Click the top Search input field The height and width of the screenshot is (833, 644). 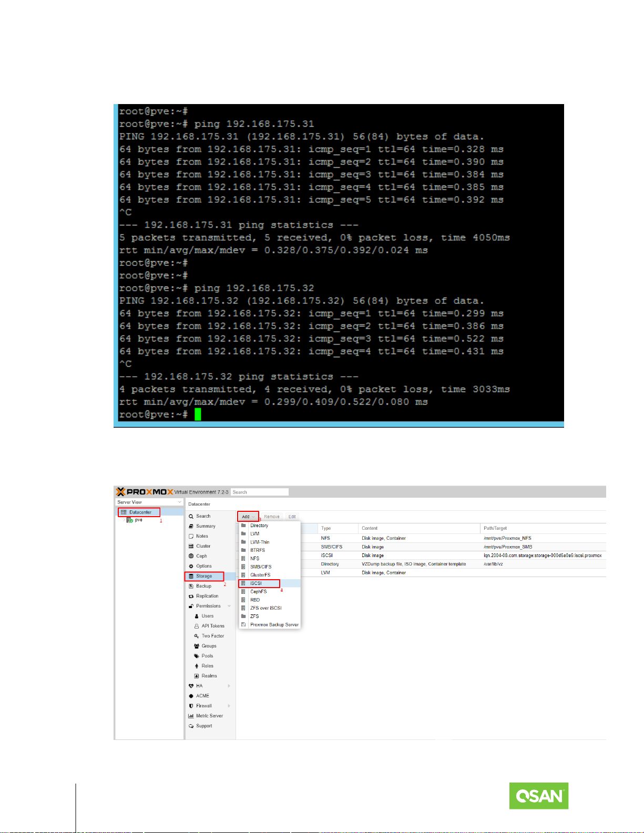[260, 492]
